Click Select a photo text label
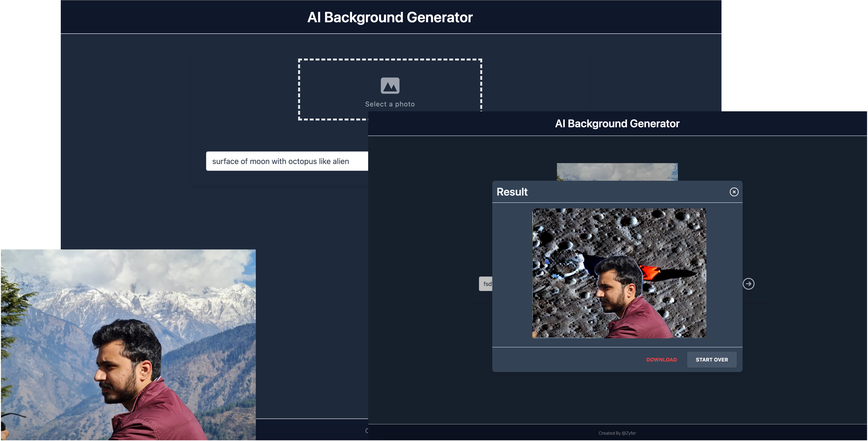The width and height of the screenshot is (868, 441). [390, 104]
